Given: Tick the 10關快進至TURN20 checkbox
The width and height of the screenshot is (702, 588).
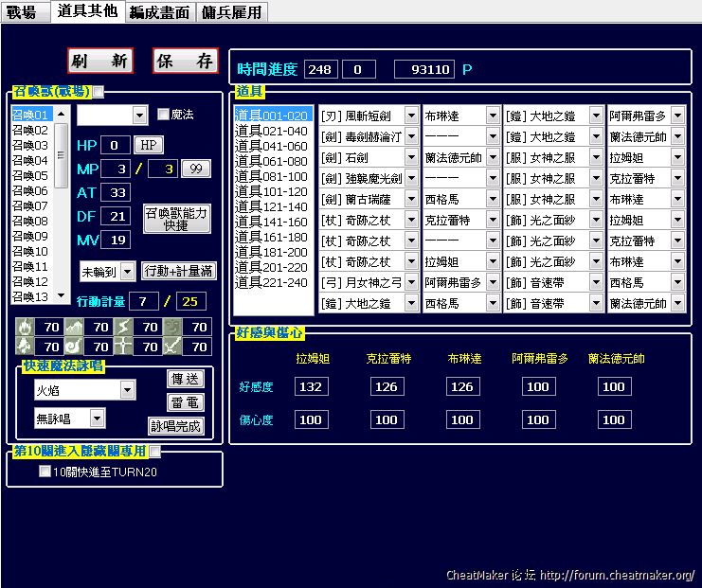Looking at the screenshot, I should (45, 472).
